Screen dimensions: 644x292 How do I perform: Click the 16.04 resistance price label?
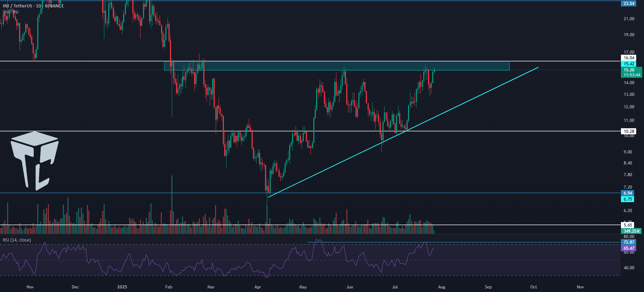pos(629,58)
